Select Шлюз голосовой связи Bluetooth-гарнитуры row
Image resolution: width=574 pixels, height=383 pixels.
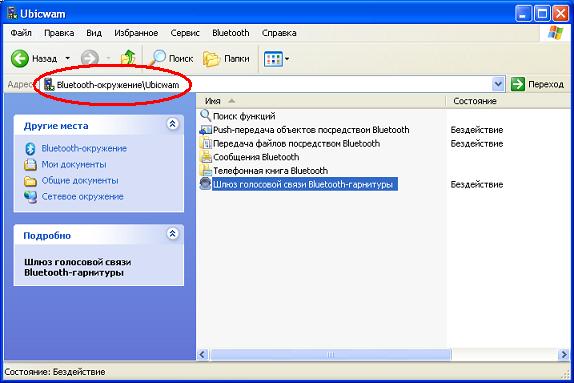point(305,184)
